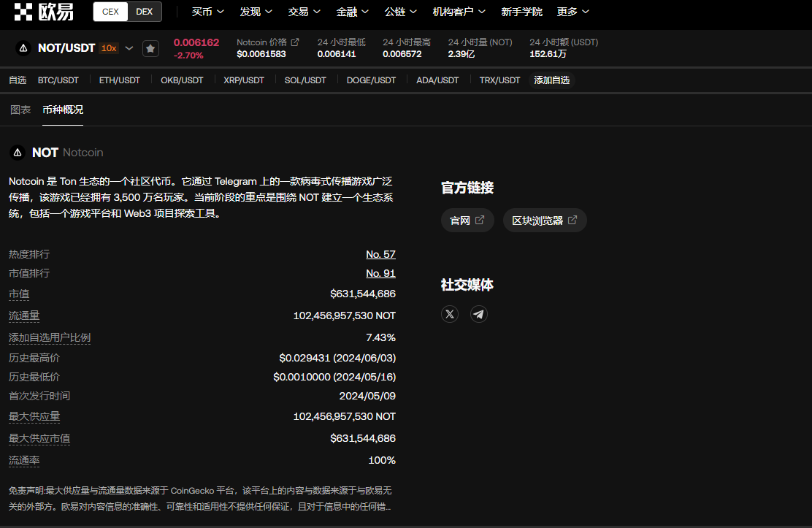Click the 添加自选 button
This screenshot has width=812, height=528.
pos(551,80)
